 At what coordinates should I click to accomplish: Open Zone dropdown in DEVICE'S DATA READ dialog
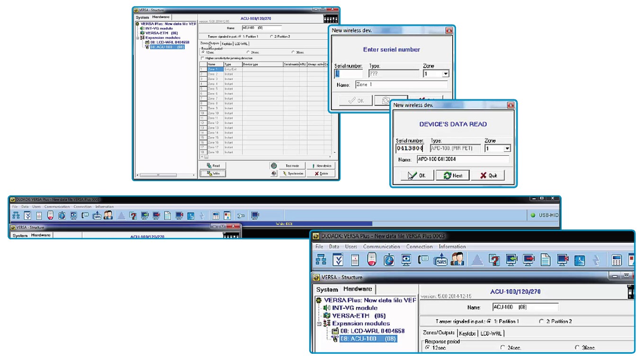coord(507,149)
